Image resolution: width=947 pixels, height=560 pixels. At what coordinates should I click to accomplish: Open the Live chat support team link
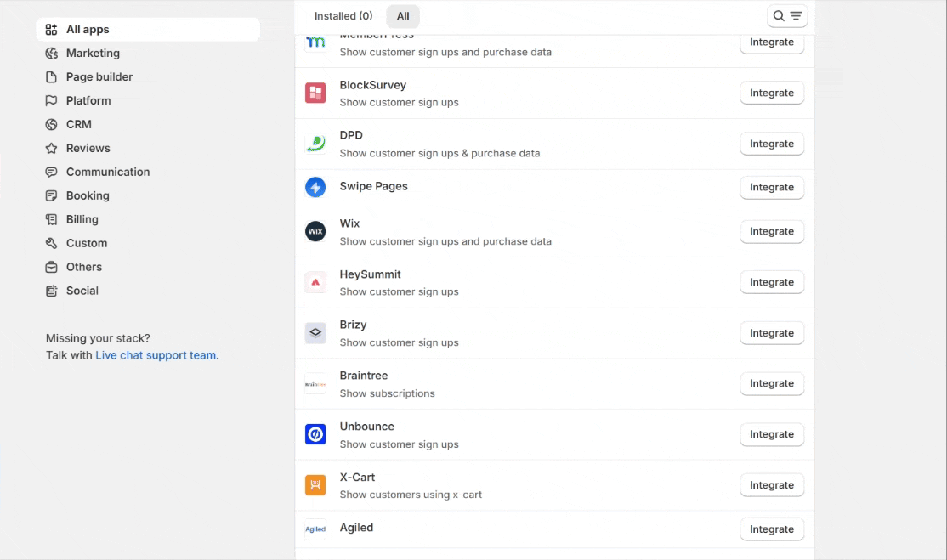156,356
